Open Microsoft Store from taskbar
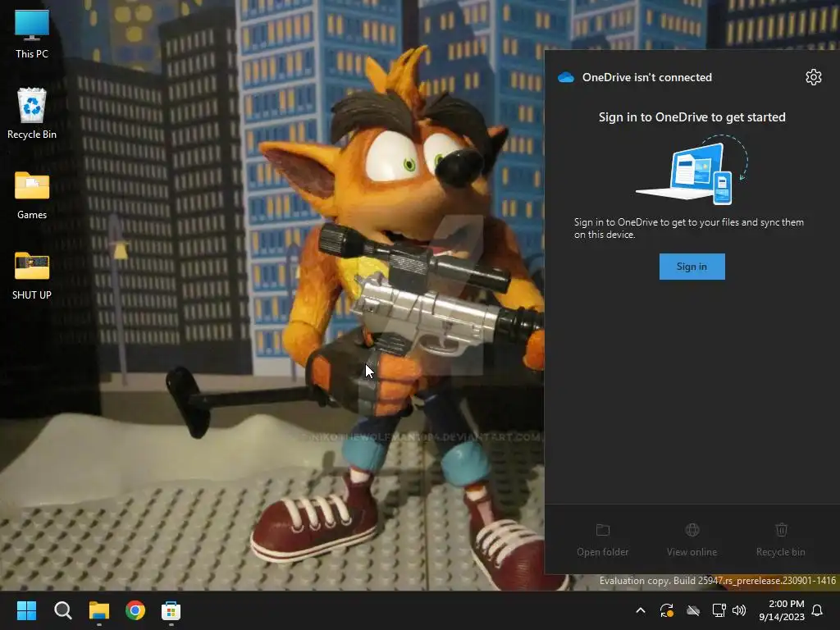The image size is (840, 630). click(x=171, y=610)
